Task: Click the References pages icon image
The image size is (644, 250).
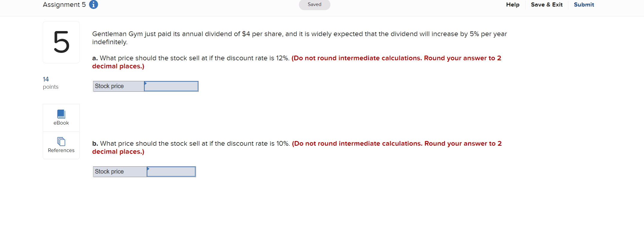Action: (x=61, y=141)
